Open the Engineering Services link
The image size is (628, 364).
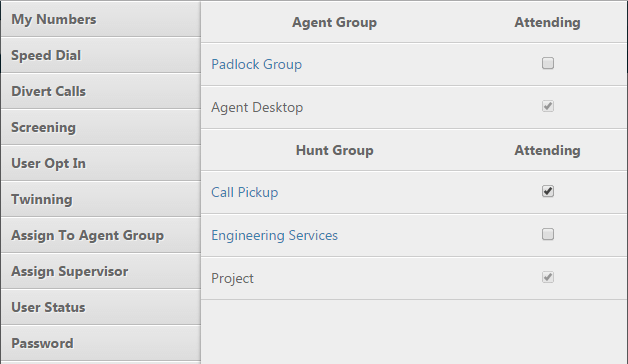pyautogui.click(x=274, y=235)
